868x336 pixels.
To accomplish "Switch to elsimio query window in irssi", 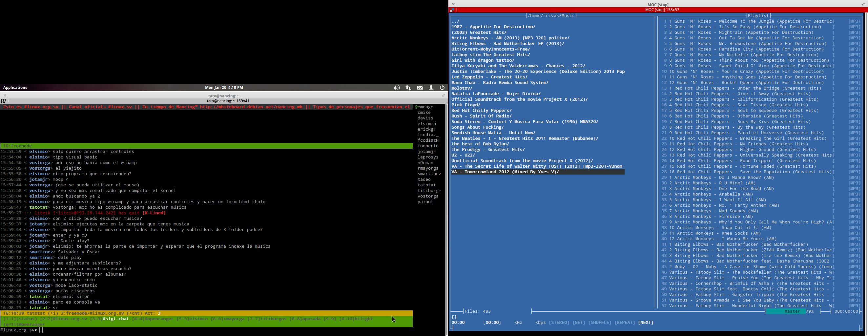I will point(192,319).
